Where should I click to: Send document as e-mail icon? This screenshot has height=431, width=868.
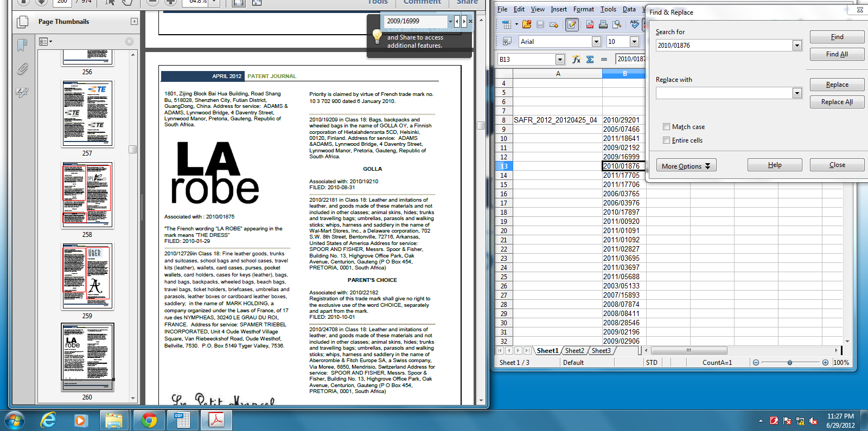(554, 24)
